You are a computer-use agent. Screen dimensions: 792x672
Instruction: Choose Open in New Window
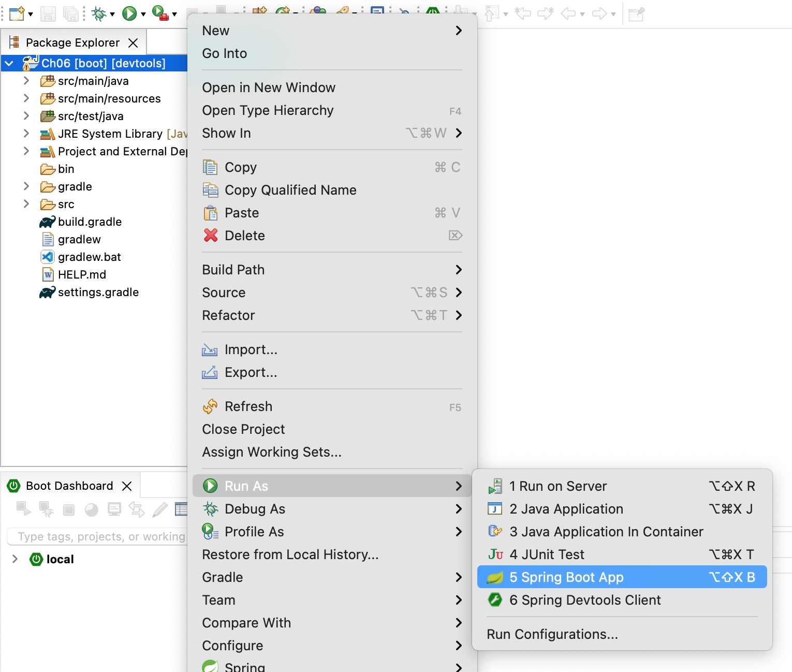coord(332,87)
